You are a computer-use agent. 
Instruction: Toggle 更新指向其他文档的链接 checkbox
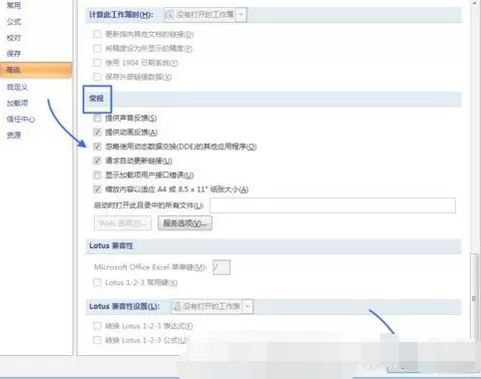click(x=97, y=34)
